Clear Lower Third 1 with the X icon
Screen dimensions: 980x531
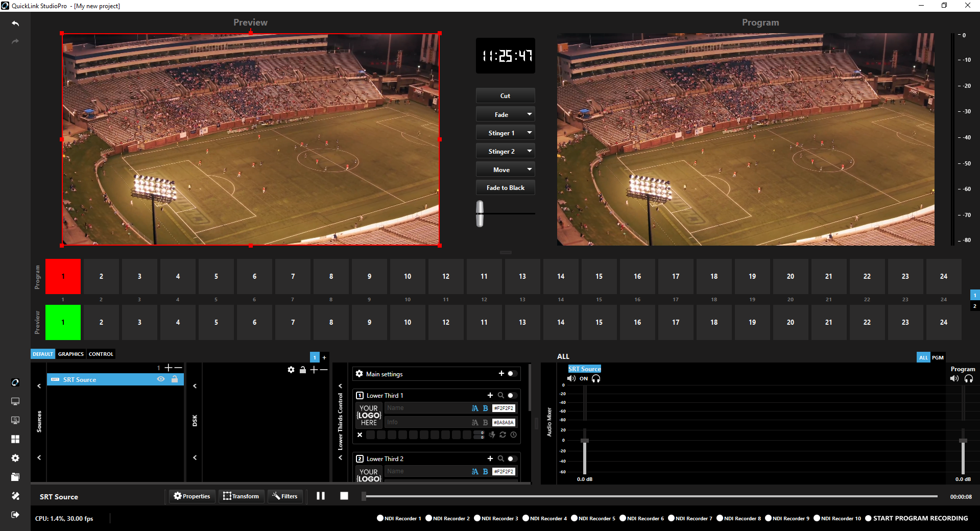click(360, 435)
